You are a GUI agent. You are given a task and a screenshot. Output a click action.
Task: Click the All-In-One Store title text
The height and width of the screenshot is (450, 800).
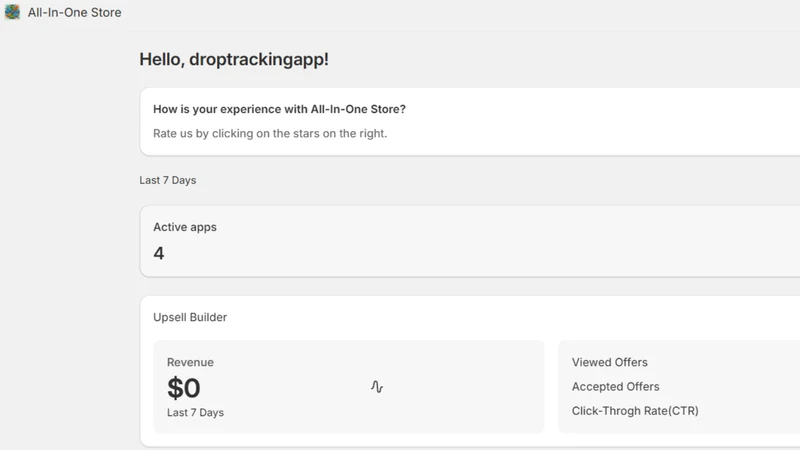[x=74, y=12]
